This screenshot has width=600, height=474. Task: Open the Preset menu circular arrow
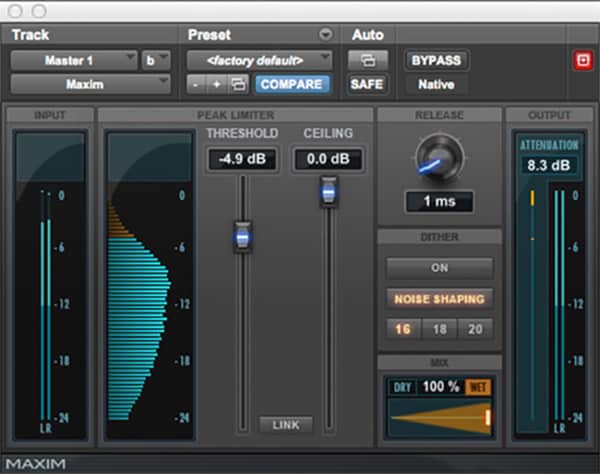pos(325,34)
